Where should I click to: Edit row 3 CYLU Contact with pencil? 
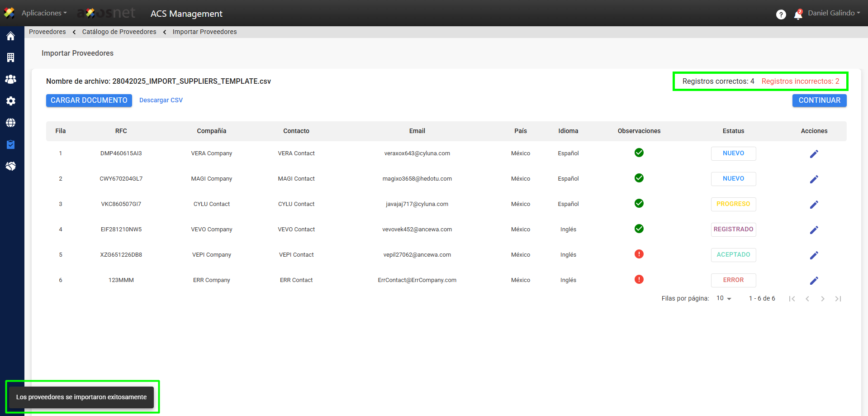[x=814, y=205]
